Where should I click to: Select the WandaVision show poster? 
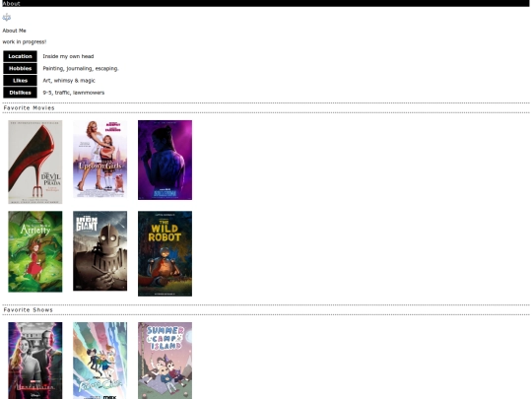click(35, 361)
